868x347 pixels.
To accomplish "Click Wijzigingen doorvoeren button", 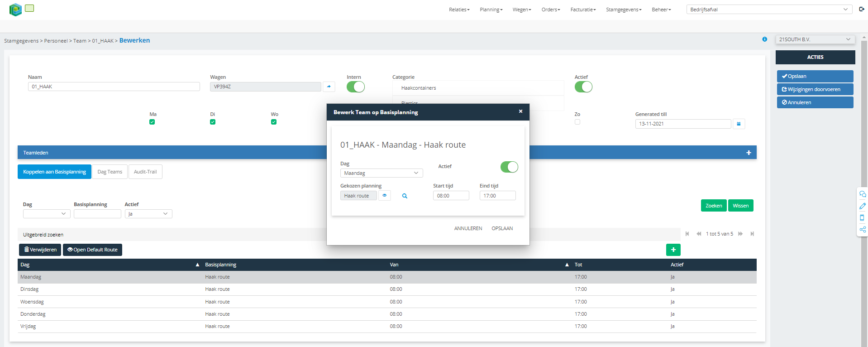I will click(815, 89).
